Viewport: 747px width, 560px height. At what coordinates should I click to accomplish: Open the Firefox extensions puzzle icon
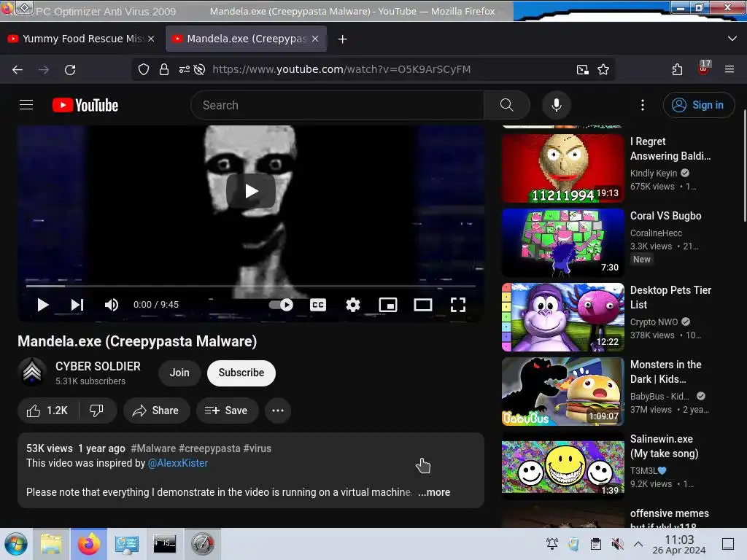click(677, 69)
